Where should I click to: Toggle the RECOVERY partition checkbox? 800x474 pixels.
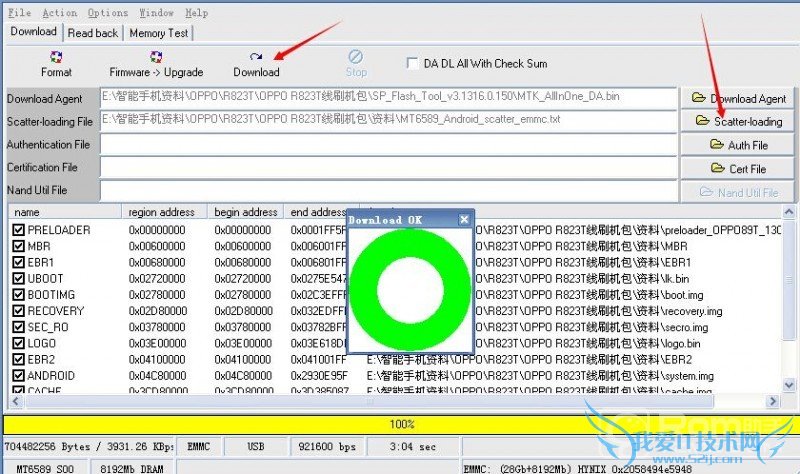[x=18, y=311]
